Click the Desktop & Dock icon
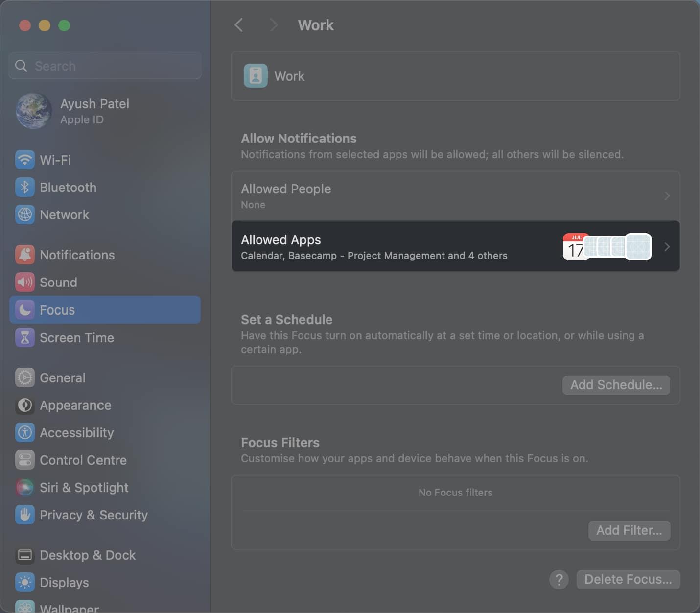Screen dimensions: 700x613 [24, 555]
